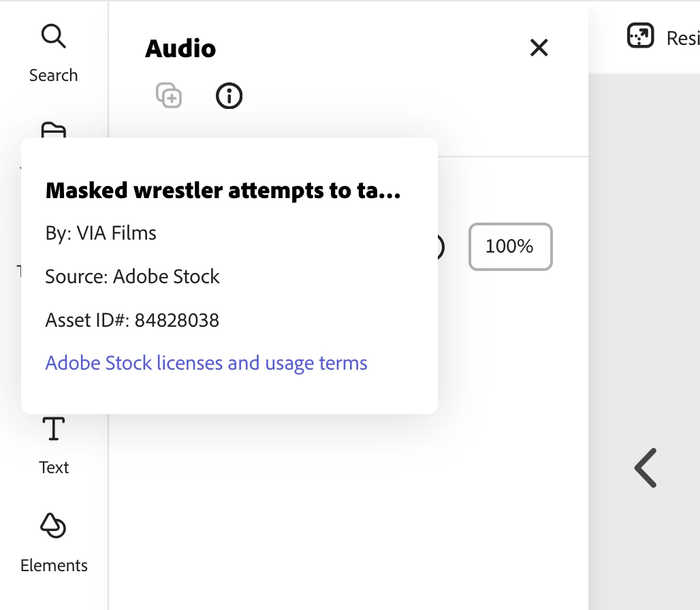Click the duplicate audio icon
This screenshot has width=700, height=610.
[169, 95]
